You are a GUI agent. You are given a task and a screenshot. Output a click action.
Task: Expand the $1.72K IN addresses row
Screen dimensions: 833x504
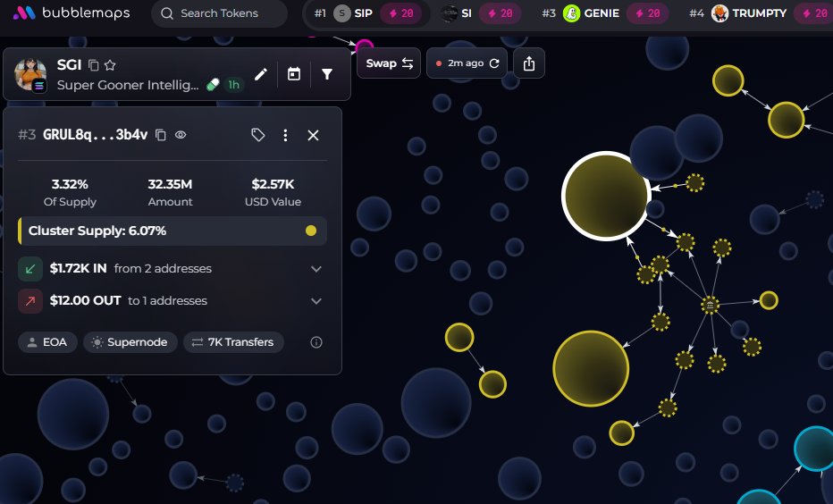172,269
